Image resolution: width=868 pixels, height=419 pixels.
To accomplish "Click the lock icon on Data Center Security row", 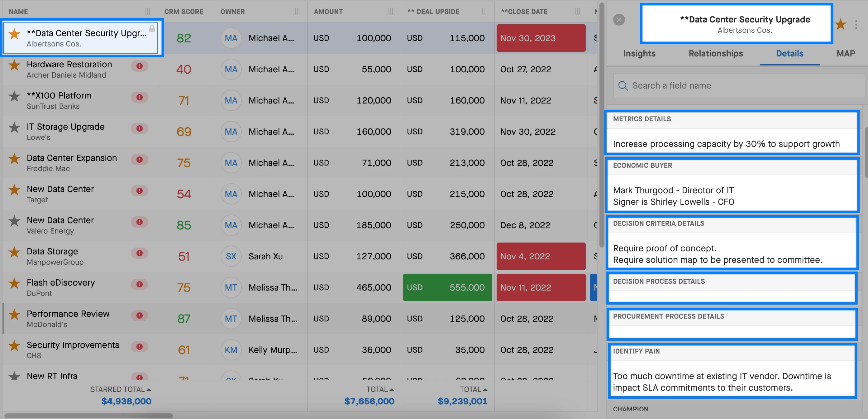I will click(152, 29).
